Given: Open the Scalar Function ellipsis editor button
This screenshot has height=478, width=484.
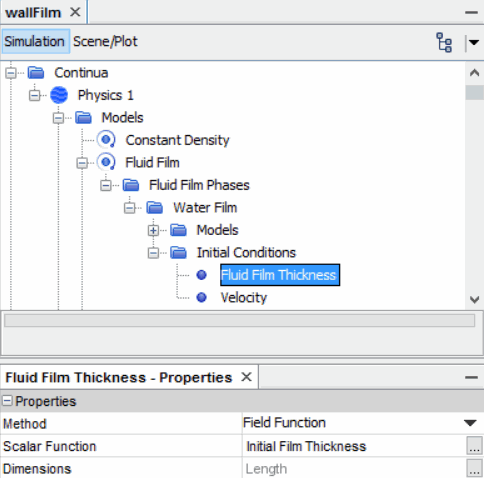Looking at the screenshot, I should 474,446.
